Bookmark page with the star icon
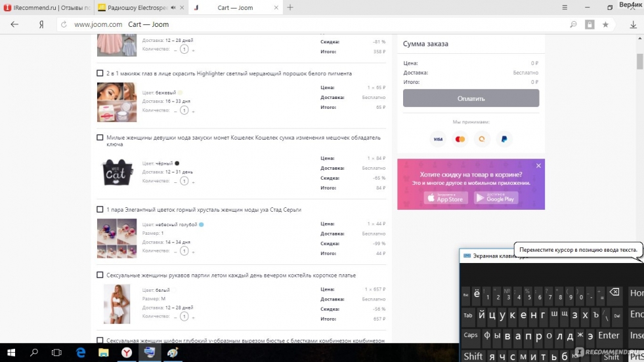 605,24
